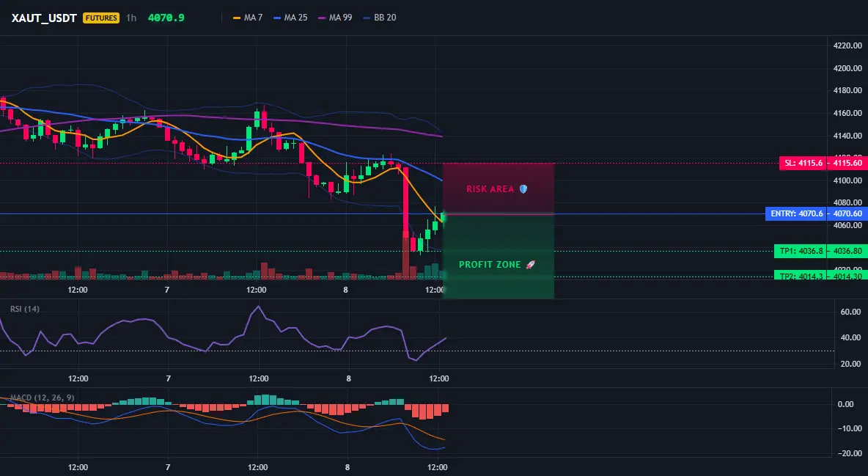868x476 pixels.
Task: Toggle the MA 7 legend item
Action: 248,18
